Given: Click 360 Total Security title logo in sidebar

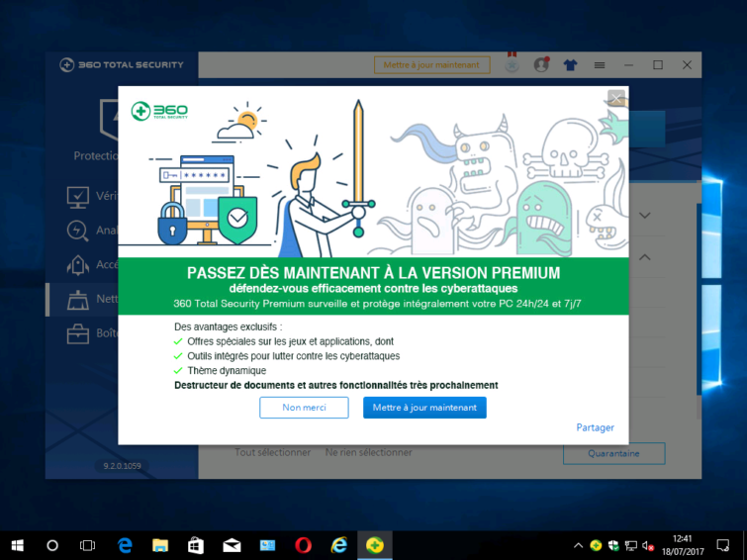Looking at the screenshot, I should (x=122, y=65).
